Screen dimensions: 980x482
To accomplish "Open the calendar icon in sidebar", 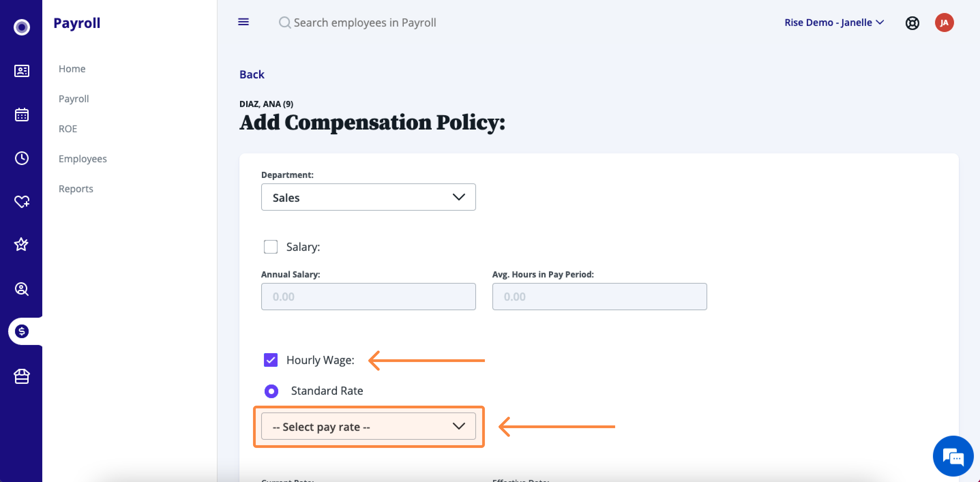I will (x=22, y=115).
